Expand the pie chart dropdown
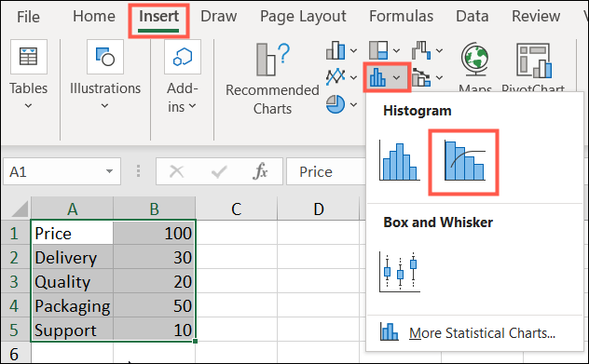589x364 pixels. coord(353,104)
